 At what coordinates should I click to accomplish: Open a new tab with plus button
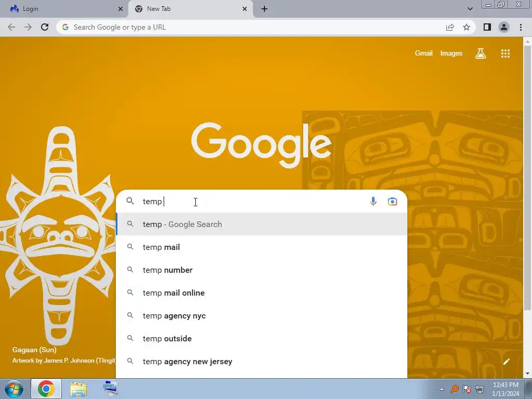pyautogui.click(x=264, y=9)
